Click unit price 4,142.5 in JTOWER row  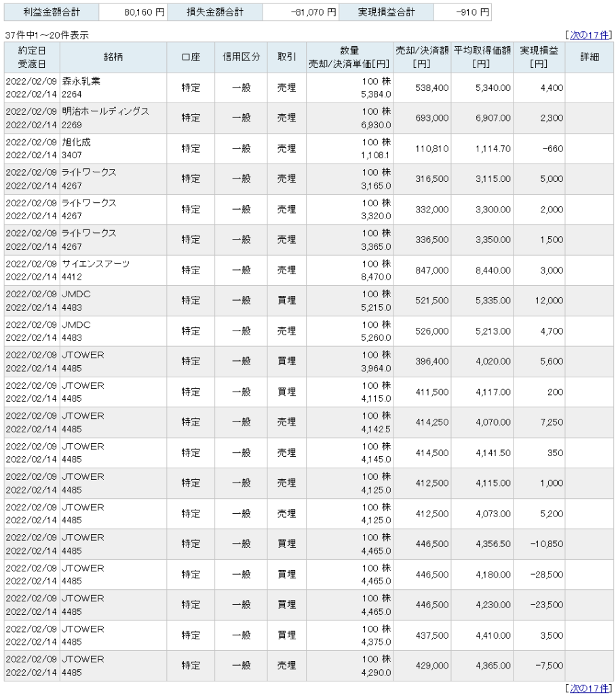pos(376,429)
